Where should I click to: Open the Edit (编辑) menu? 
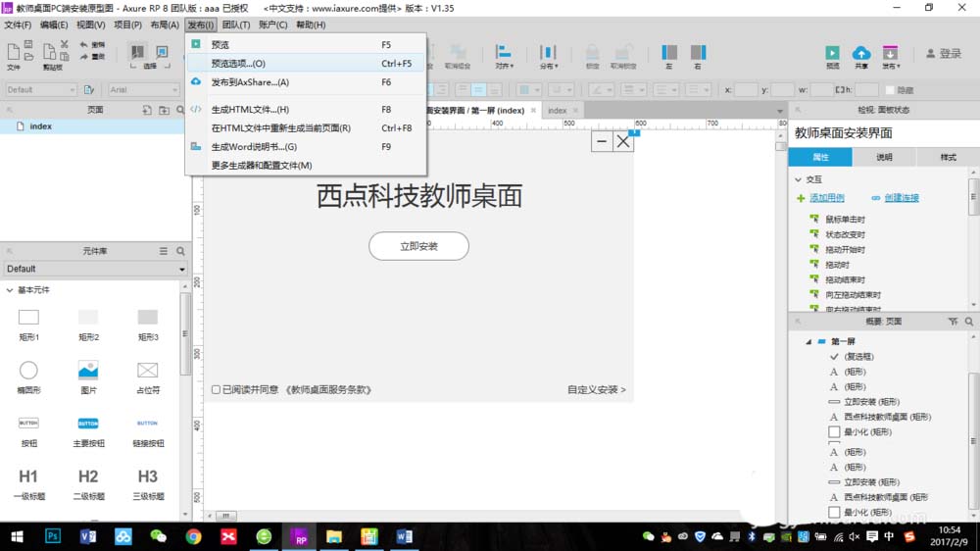54,25
